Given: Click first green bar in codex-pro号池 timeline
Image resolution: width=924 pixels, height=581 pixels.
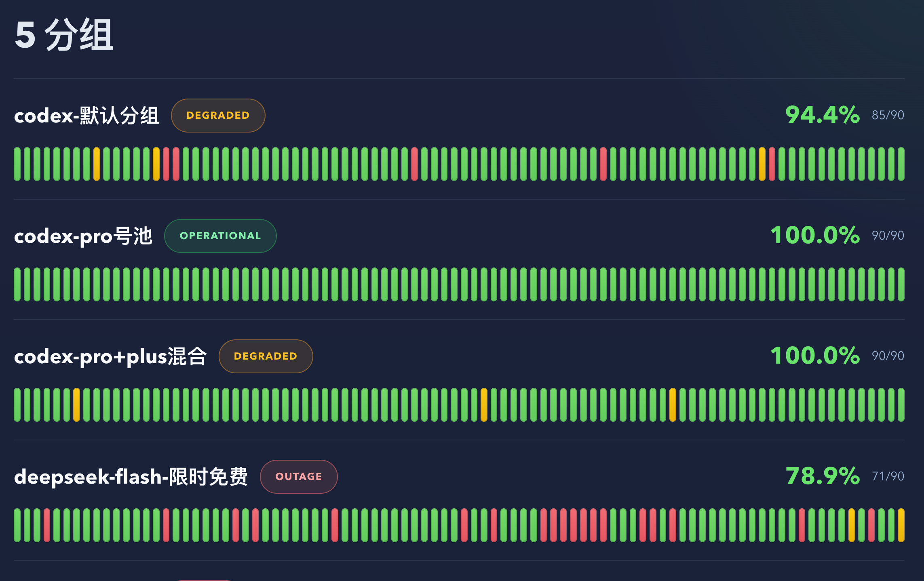Looking at the screenshot, I should coord(17,284).
